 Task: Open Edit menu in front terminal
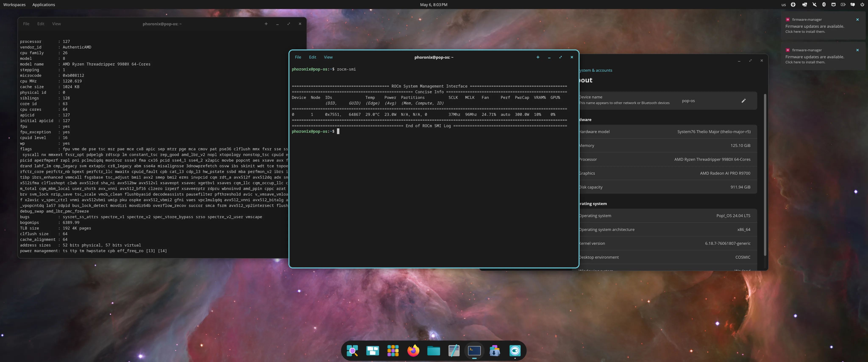click(x=312, y=57)
